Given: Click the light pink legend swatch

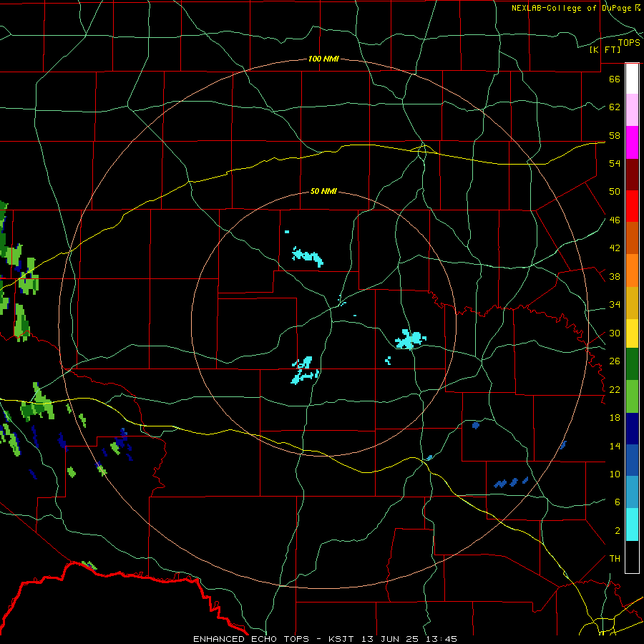Looking at the screenshot, I should (x=632, y=109).
